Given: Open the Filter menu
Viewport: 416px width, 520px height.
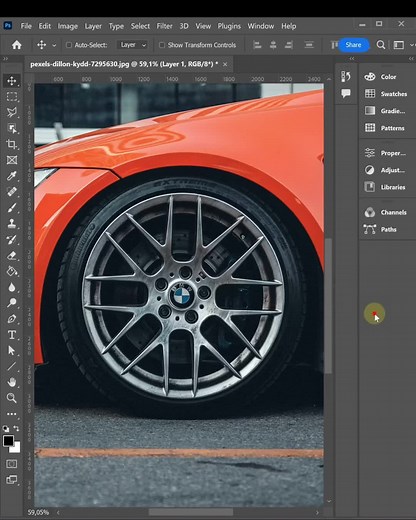Looking at the screenshot, I should click(x=164, y=26).
